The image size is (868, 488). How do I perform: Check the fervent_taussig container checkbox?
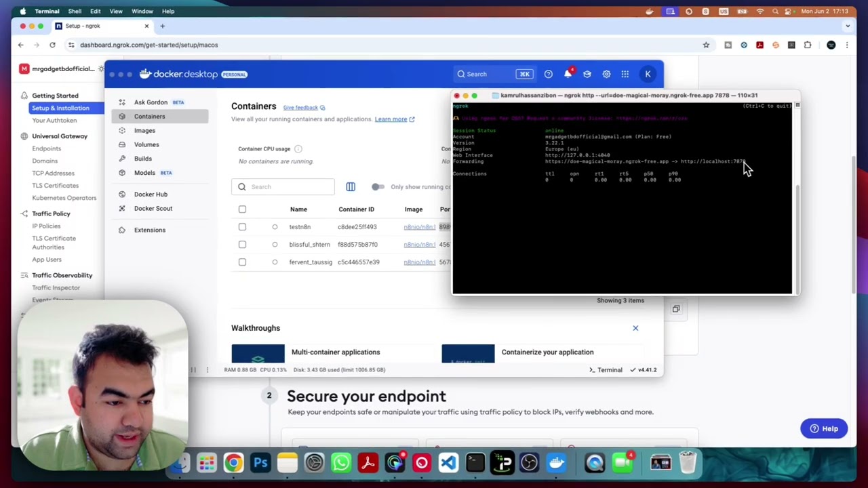[242, 262]
